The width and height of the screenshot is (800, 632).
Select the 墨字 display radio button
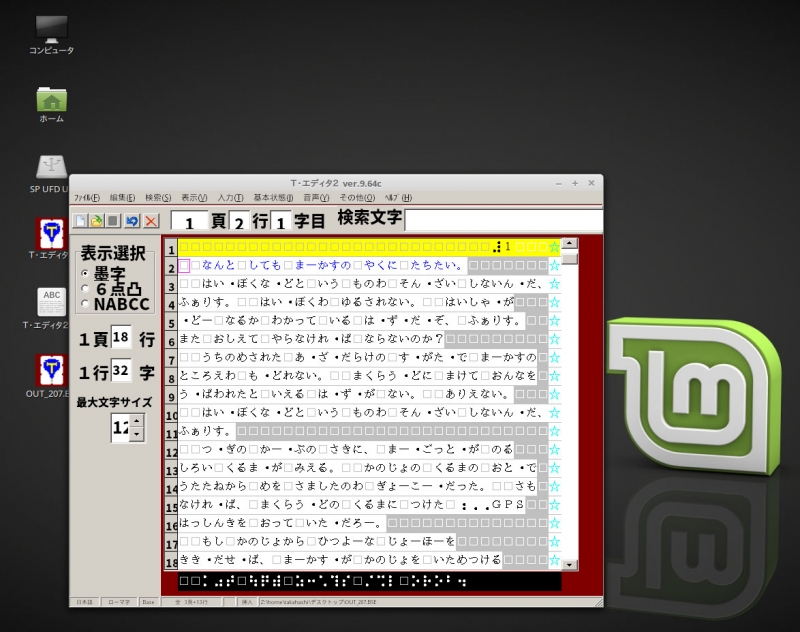click(85, 273)
